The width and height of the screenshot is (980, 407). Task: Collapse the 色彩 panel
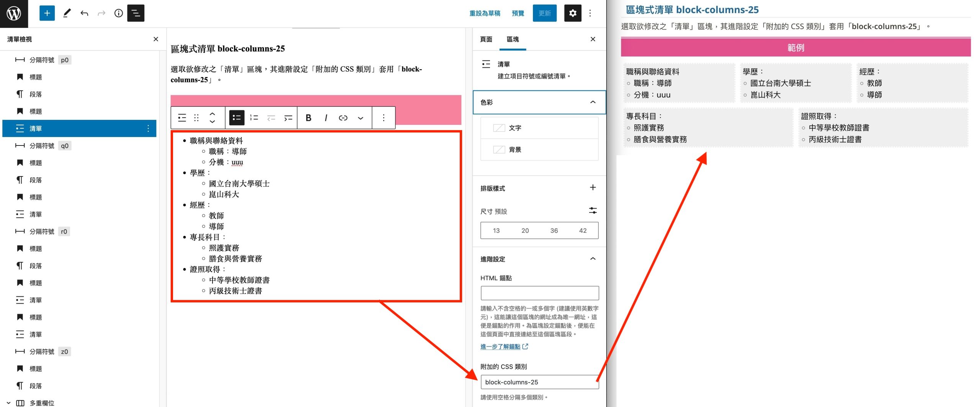pyautogui.click(x=593, y=102)
